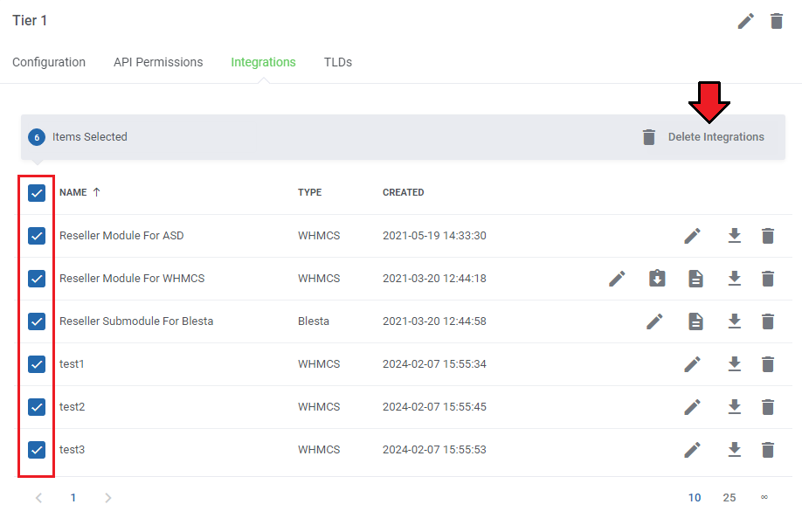Click the 2024-02-07 15:55:53 created date

(434, 450)
